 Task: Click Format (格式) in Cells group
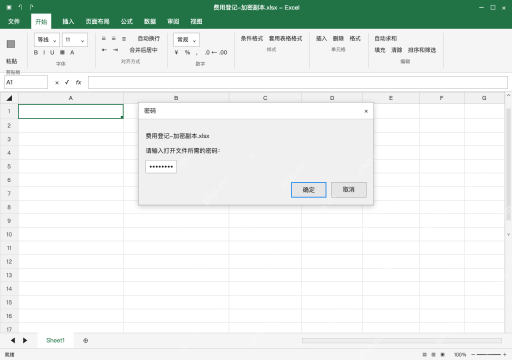click(355, 39)
